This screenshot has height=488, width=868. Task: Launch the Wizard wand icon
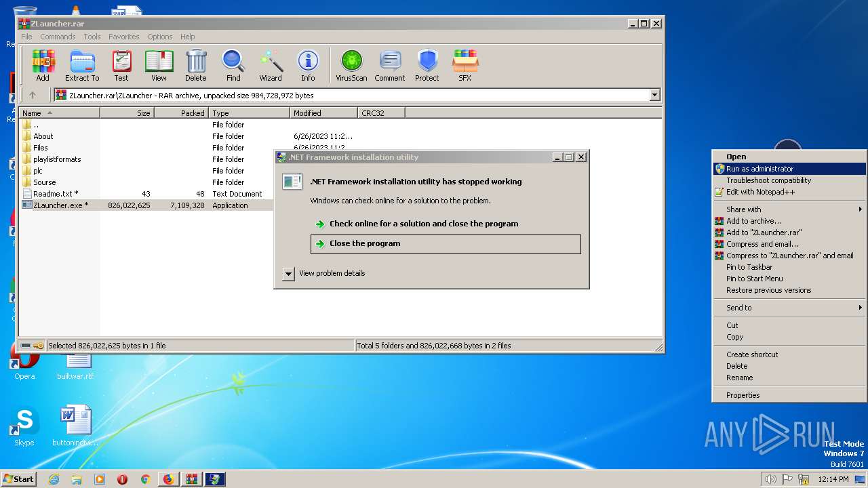(x=271, y=66)
